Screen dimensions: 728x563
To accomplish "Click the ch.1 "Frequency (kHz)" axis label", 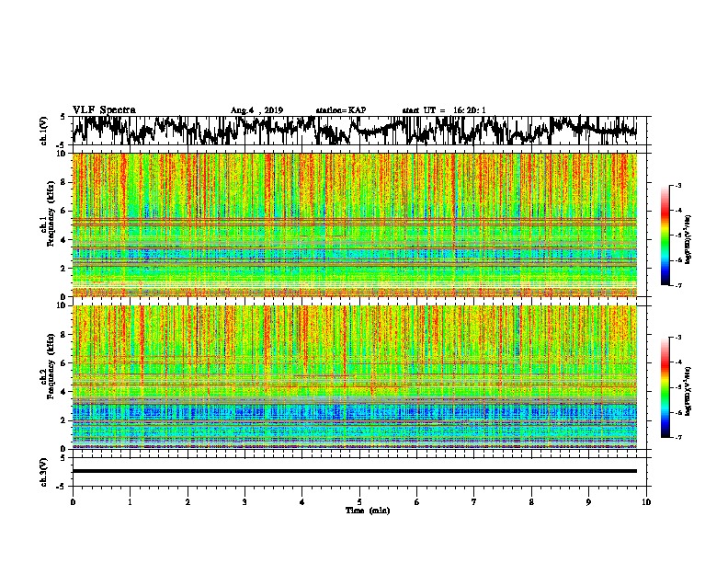I will (x=51, y=214).
